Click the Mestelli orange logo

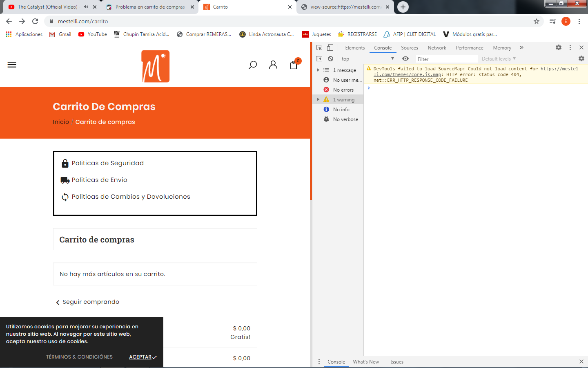click(x=156, y=66)
